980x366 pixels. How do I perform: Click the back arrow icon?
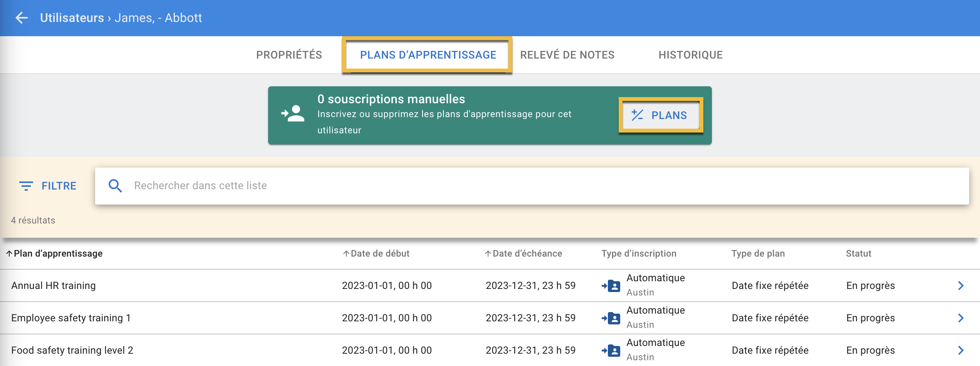22,18
